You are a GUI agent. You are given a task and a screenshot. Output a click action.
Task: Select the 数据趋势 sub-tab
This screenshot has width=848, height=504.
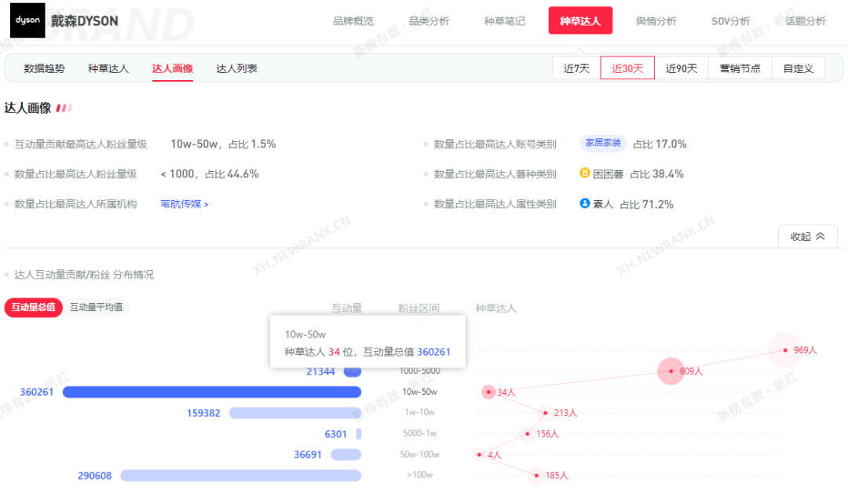pos(44,68)
